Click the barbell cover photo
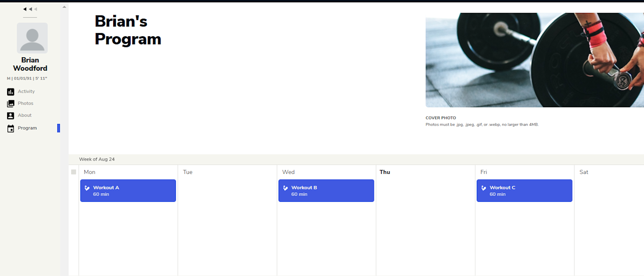Viewport: 644px width, 276px height. coord(534,60)
